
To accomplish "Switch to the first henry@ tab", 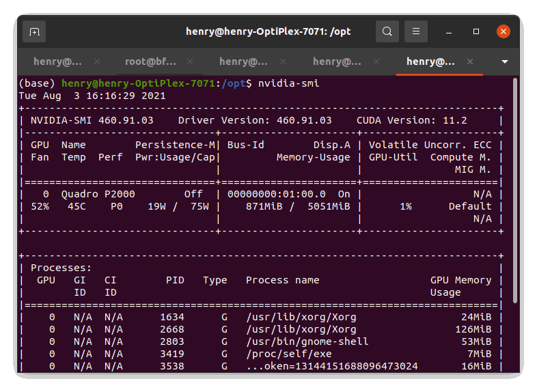I will pyautogui.click(x=57, y=61).
